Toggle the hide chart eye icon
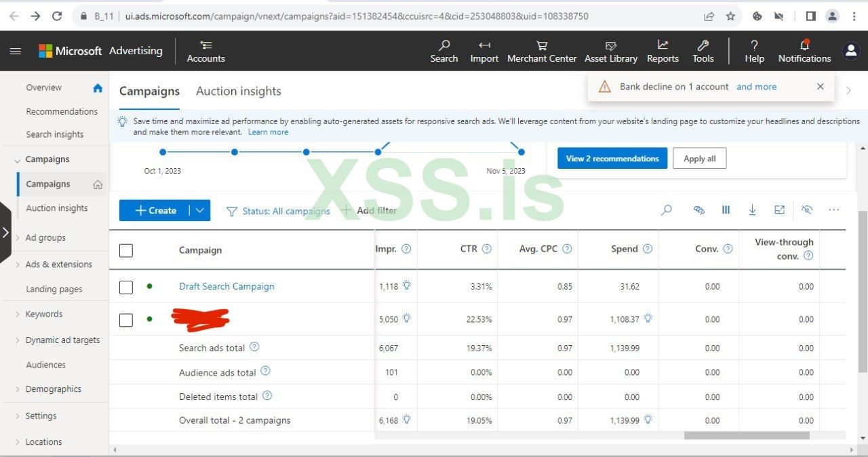The height and width of the screenshot is (457, 868). [x=806, y=210]
